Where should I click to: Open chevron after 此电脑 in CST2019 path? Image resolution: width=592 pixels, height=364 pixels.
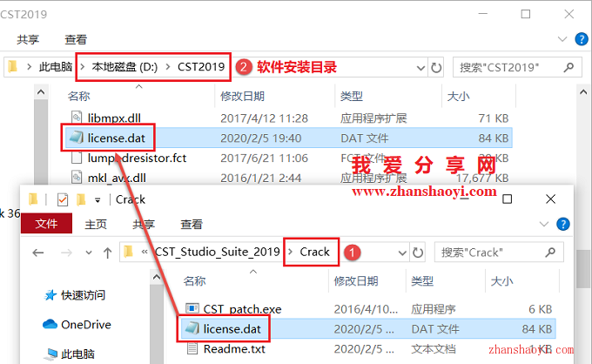83,67
